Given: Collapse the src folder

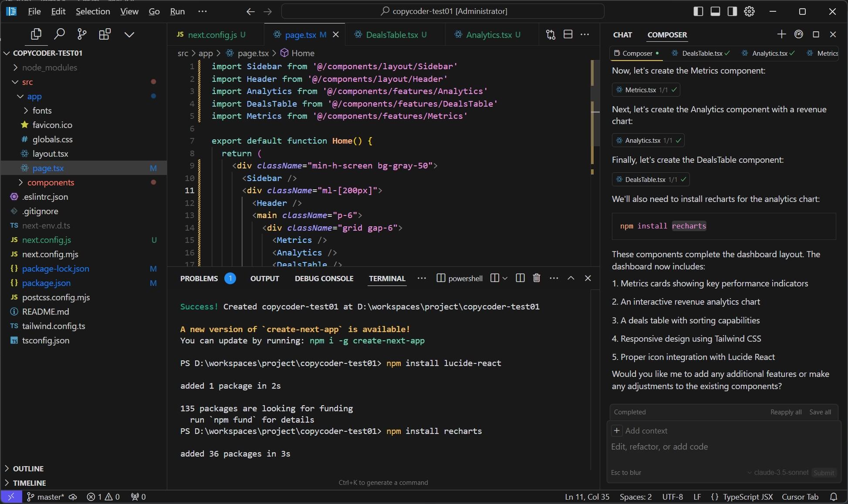Looking at the screenshot, I should click(x=84, y=82).
